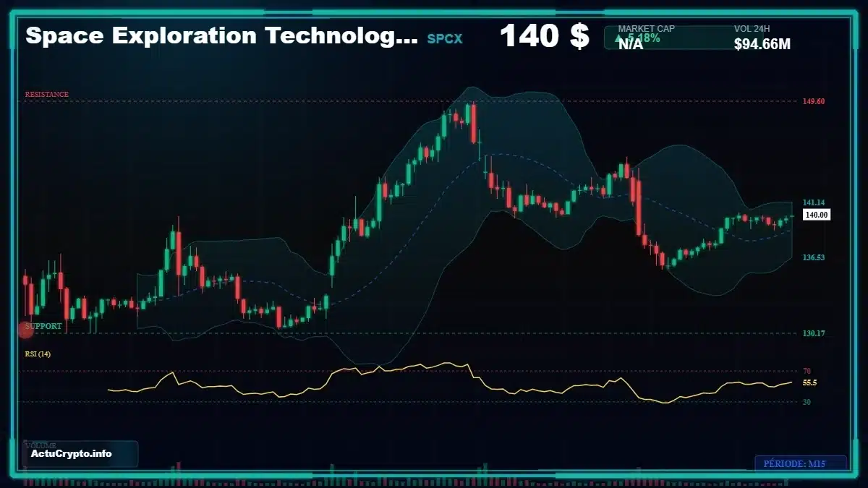Image resolution: width=868 pixels, height=488 pixels.
Task: Click the RSI 30 level label
Action: (807, 401)
